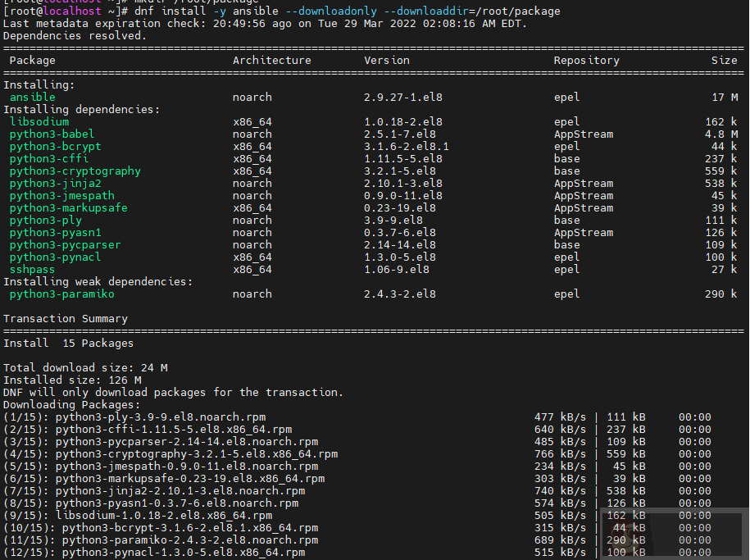Select the AppStream repository label for python3-babel
The width and height of the screenshot is (750, 560).
pos(584,134)
